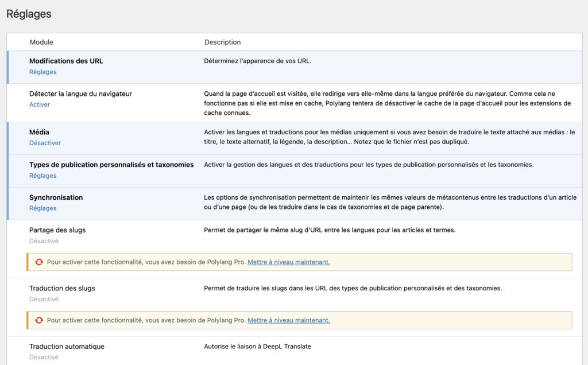Image resolution: width=588 pixels, height=365 pixels.
Task: Expand Réglages under the Synchronisation module
Action: click(x=42, y=208)
